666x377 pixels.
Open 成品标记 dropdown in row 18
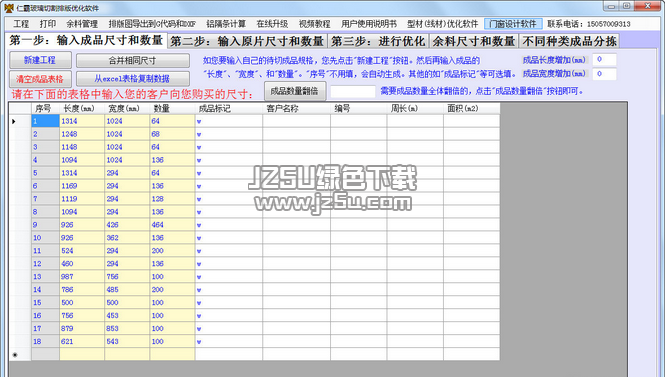tap(199, 342)
